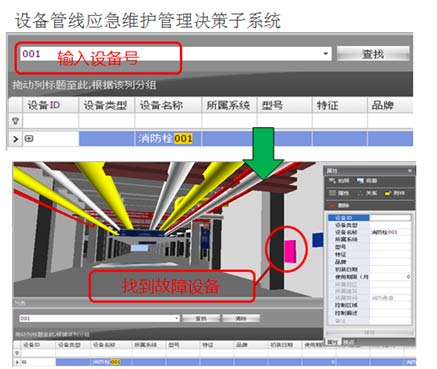Click 所属系统 column header in top table
The image size is (437, 369).
click(228, 105)
